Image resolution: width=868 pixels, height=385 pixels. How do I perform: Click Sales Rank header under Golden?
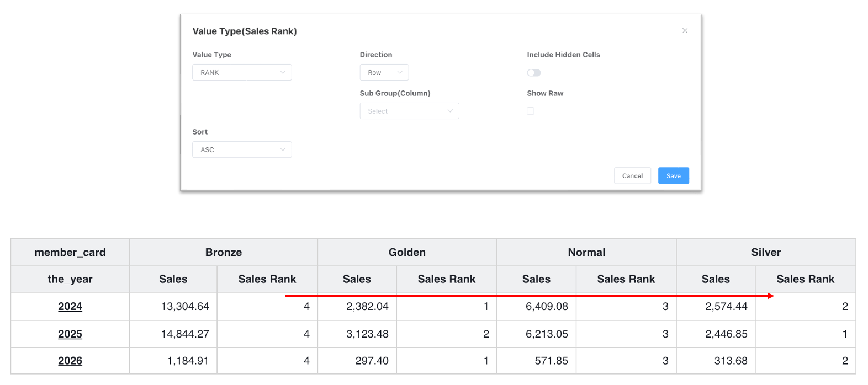[447, 279]
